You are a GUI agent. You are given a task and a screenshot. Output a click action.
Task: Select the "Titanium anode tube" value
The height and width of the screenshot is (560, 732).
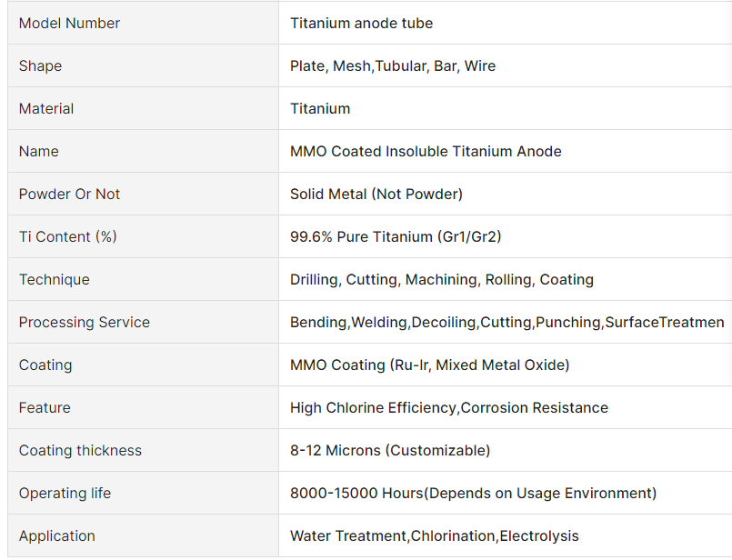pyautogui.click(x=361, y=24)
